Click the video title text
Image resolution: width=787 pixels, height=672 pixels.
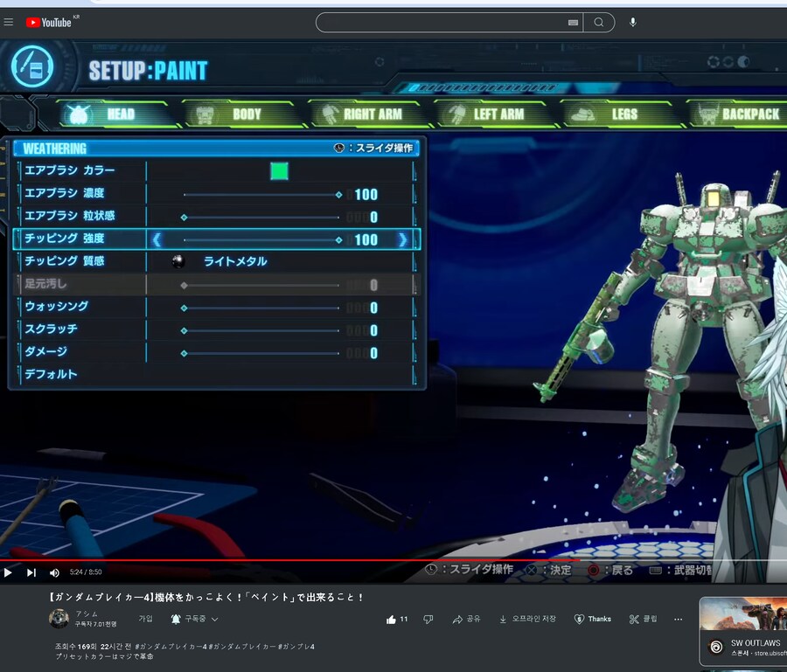pos(205,597)
